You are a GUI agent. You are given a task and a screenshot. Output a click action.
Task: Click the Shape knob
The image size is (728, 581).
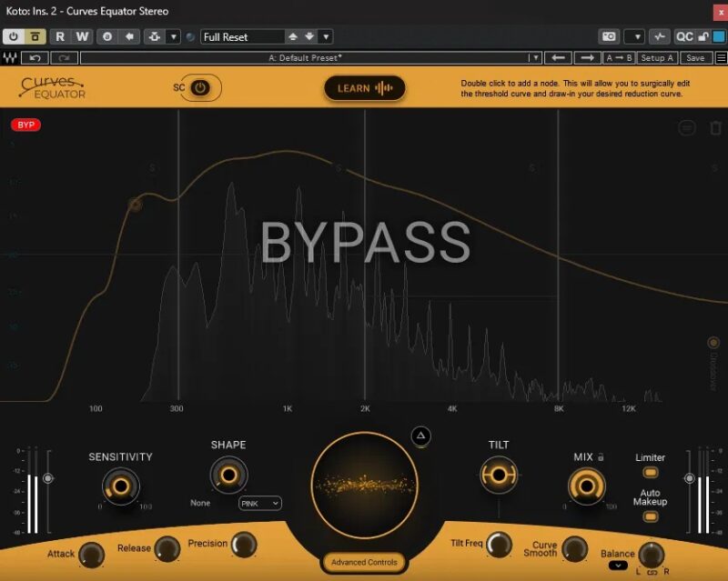pyautogui.click(x=229, y=476)
